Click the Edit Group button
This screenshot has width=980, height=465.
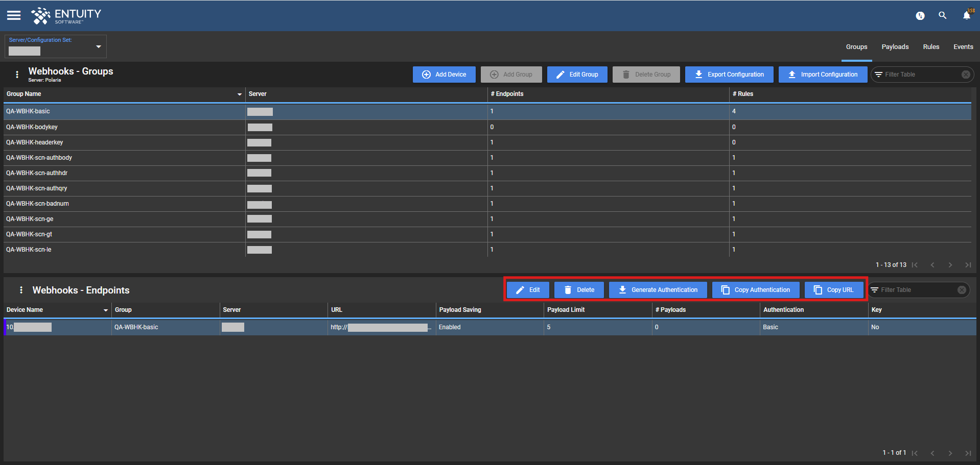577,75
